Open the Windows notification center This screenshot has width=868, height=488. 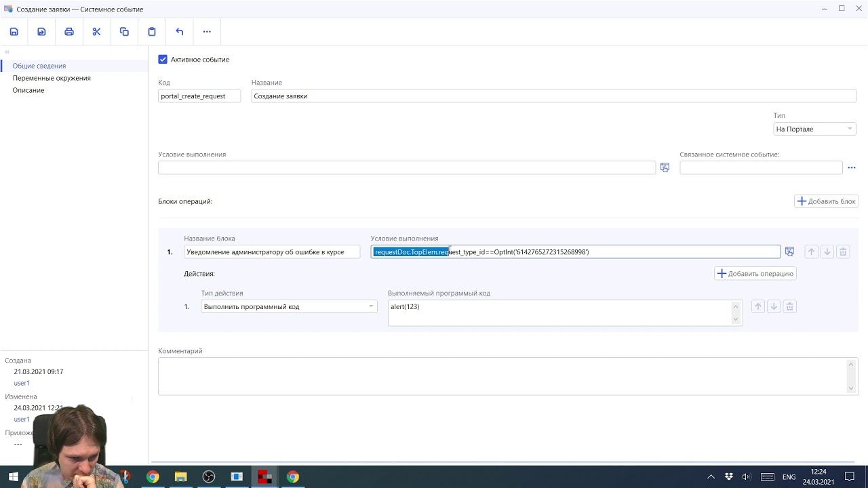pos(850,477)
